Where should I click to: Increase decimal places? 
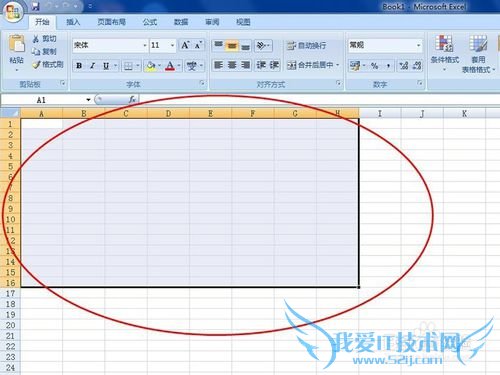404,66
